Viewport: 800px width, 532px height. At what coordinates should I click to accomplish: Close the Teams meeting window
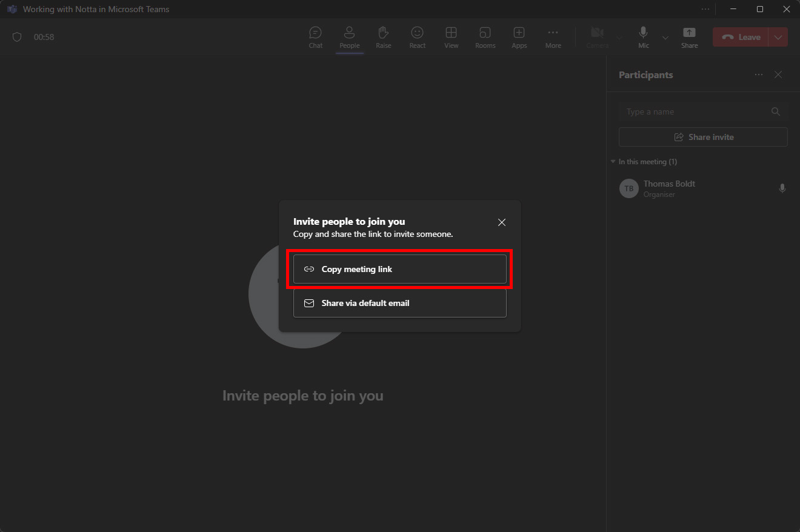click(x=787, y=9)
